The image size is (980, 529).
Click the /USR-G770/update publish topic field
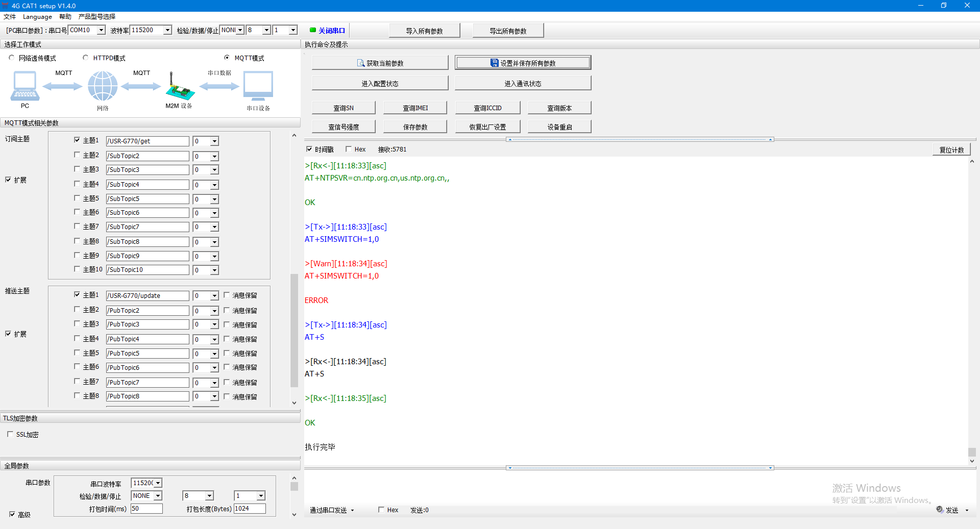[147, 296]
